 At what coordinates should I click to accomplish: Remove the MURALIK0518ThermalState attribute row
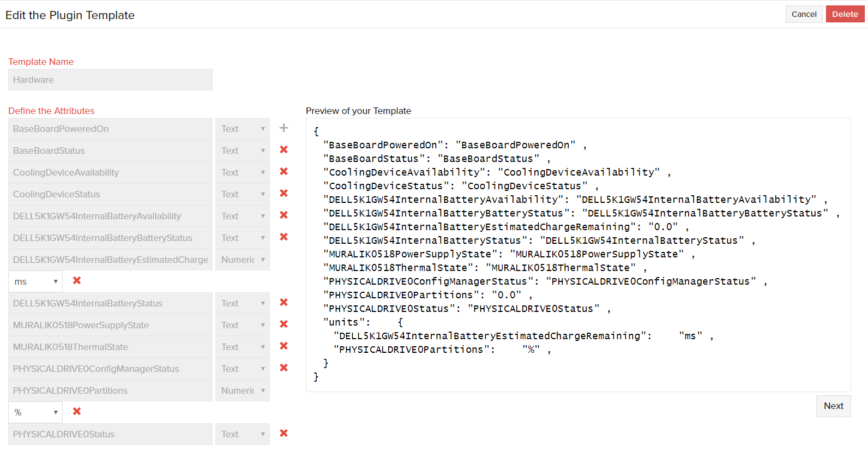pos(284,346)
